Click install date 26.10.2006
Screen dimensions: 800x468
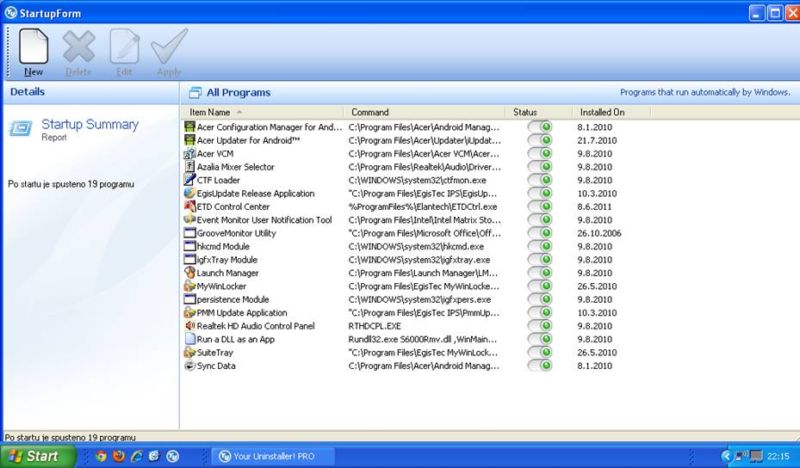599,233
